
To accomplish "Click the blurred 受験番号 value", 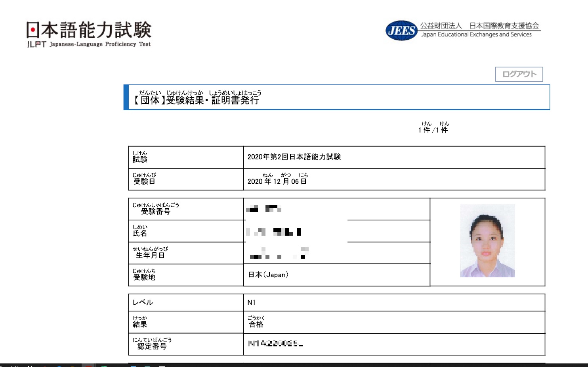I will click(263, 209).
